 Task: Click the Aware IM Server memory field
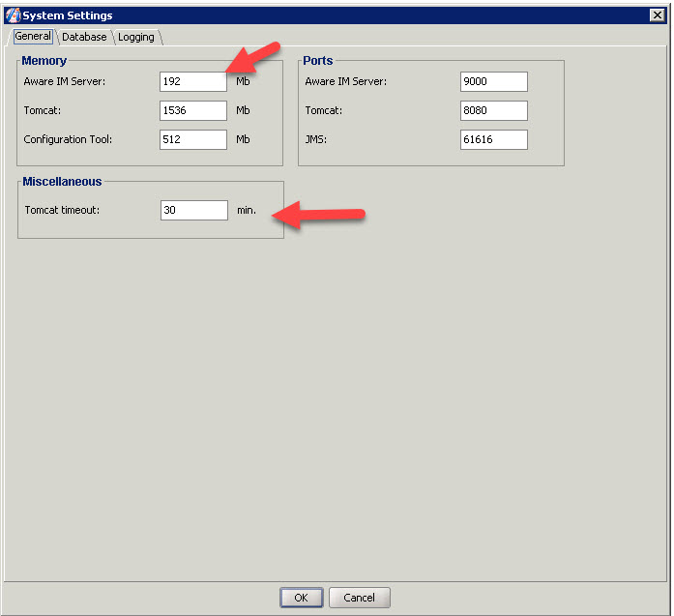193,81
